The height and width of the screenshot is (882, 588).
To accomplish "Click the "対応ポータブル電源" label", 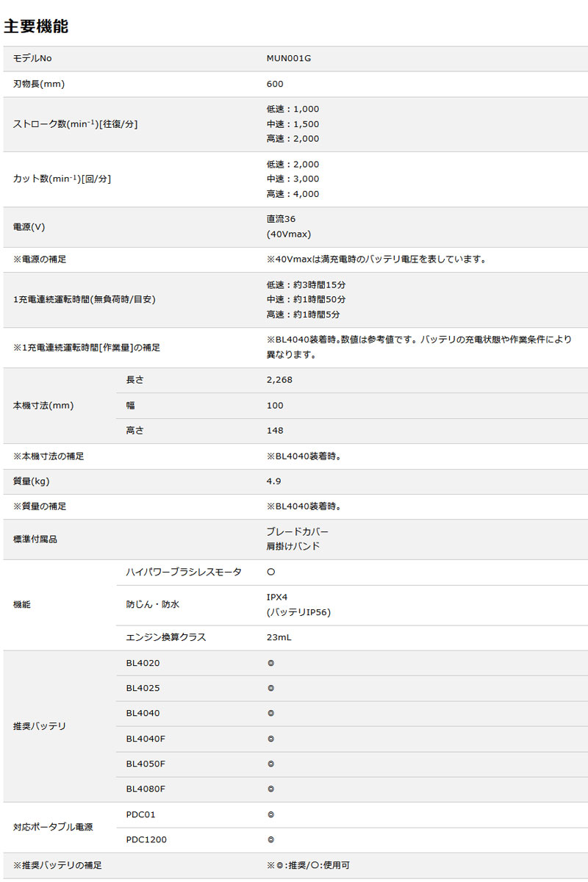I will (x=53, y=827).
